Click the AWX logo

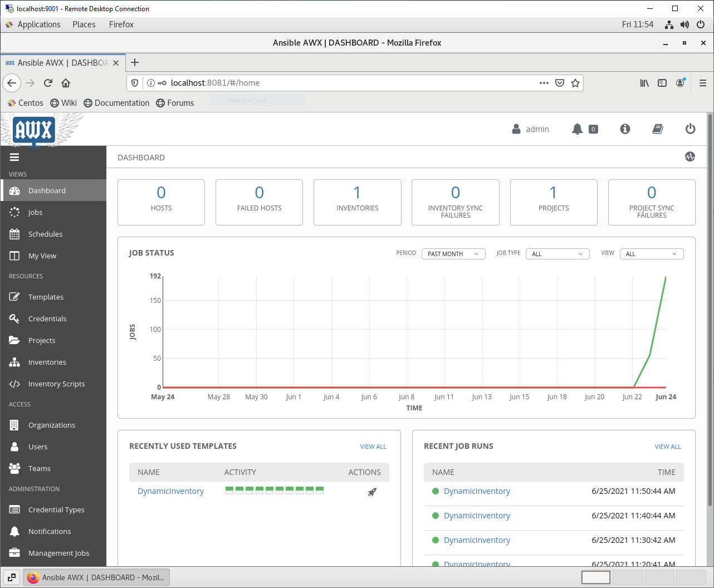pos(33,129)
